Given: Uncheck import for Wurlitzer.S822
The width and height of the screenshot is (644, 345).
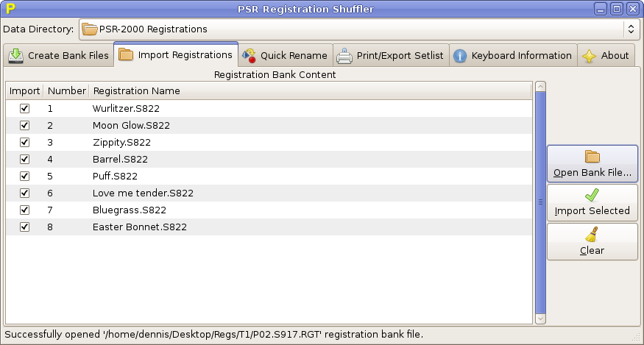Looking at the screenshot, I should tap(24, 108).
